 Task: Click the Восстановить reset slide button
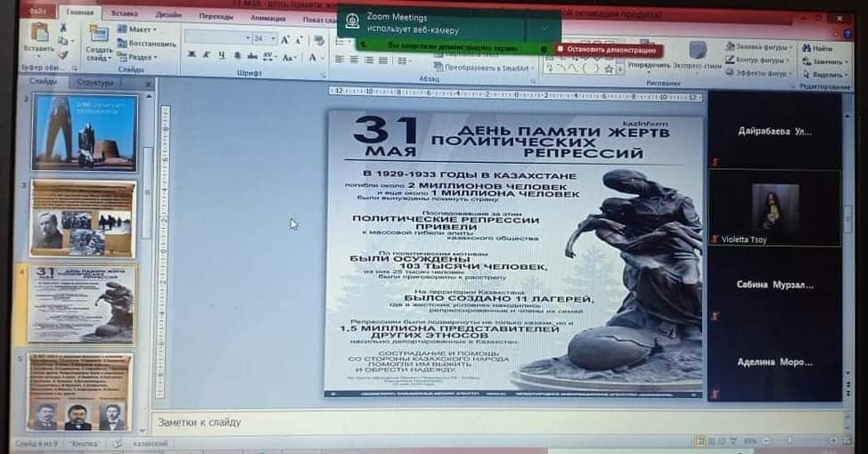147,44
